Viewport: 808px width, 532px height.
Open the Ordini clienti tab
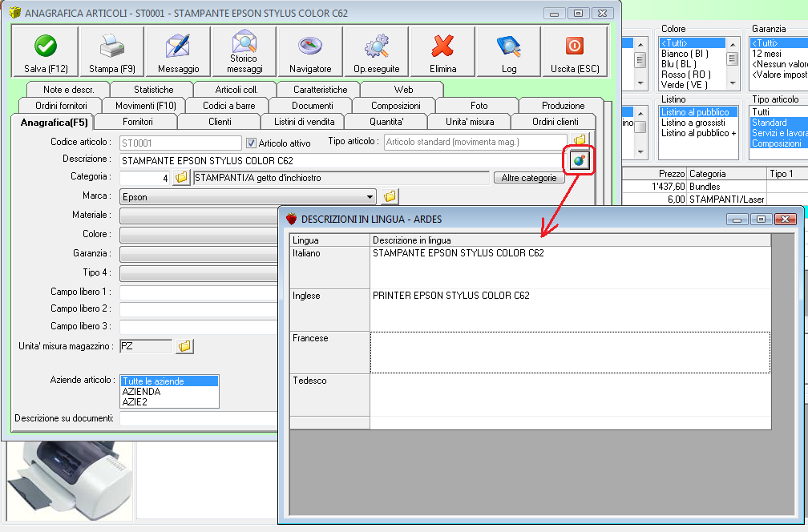[555, 122]
